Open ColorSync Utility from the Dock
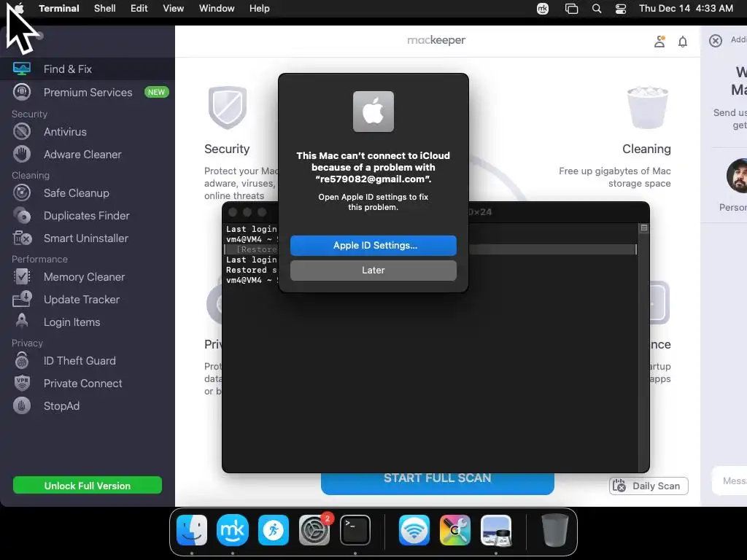The height and width of the screenshot is (560, 747). click(455, 530)
